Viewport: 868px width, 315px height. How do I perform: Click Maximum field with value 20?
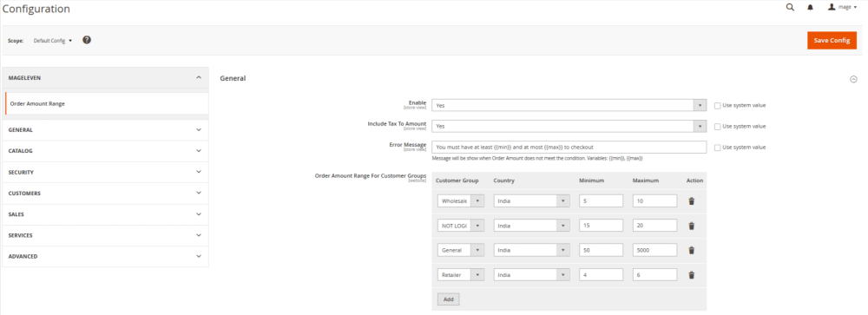pyautogui.click(x=654, y=226)
